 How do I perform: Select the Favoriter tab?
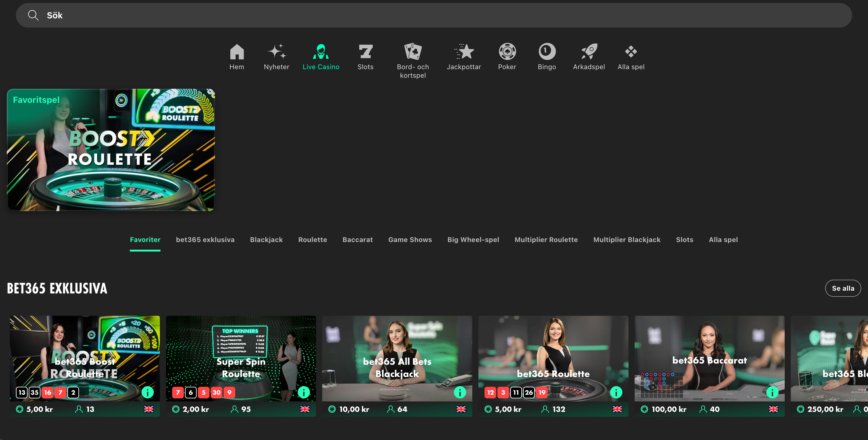pos(145,240)
